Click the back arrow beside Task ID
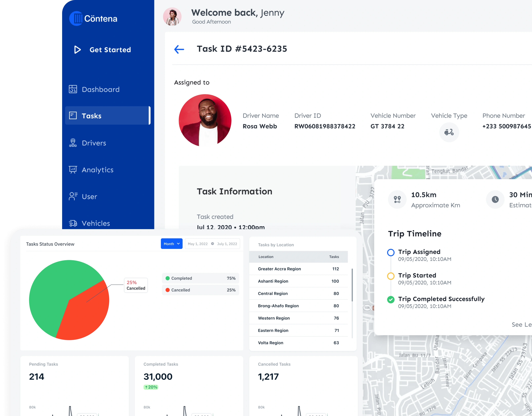Screen dimensions: 532x416 pyautogui.click(x=179, y=49)
